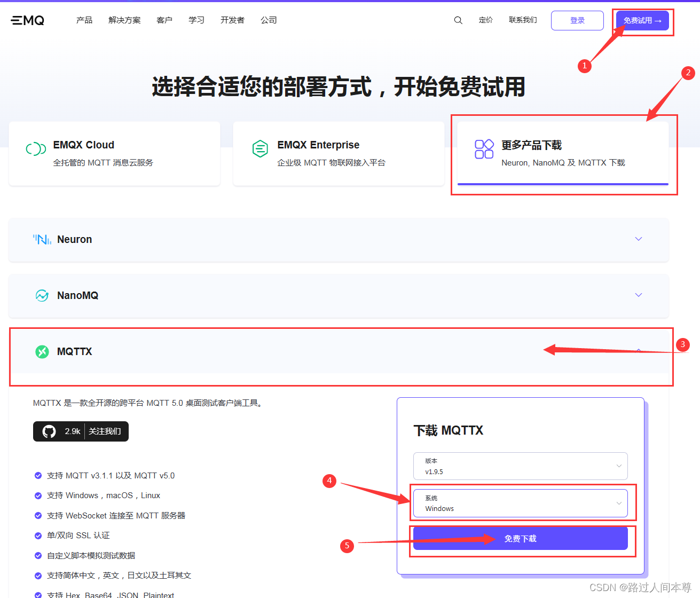Click the EMQ logo
The width and height of the screenshot is (700, 598).
point(28,20)
